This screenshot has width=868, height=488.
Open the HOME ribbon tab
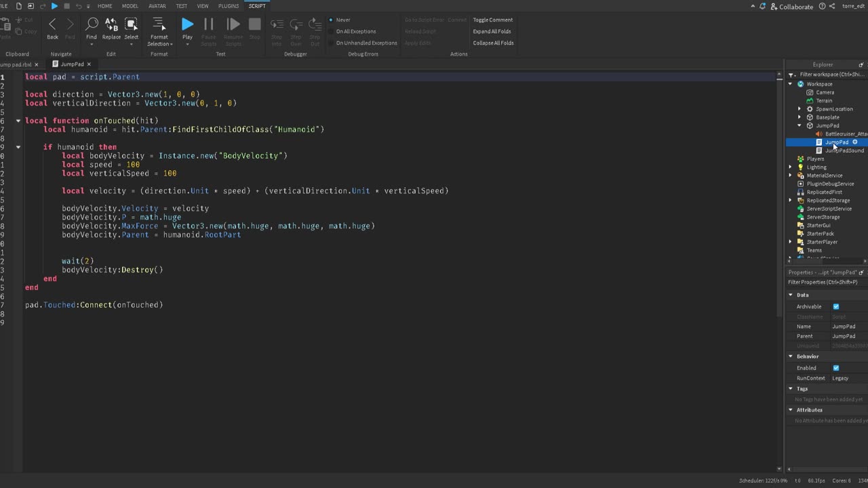(x=105, y=6)
